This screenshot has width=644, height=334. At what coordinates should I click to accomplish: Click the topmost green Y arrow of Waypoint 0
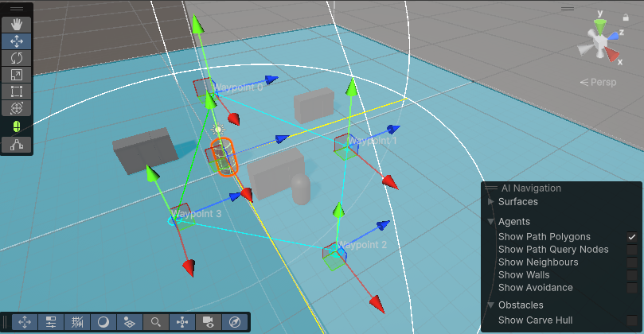(198, 23)
